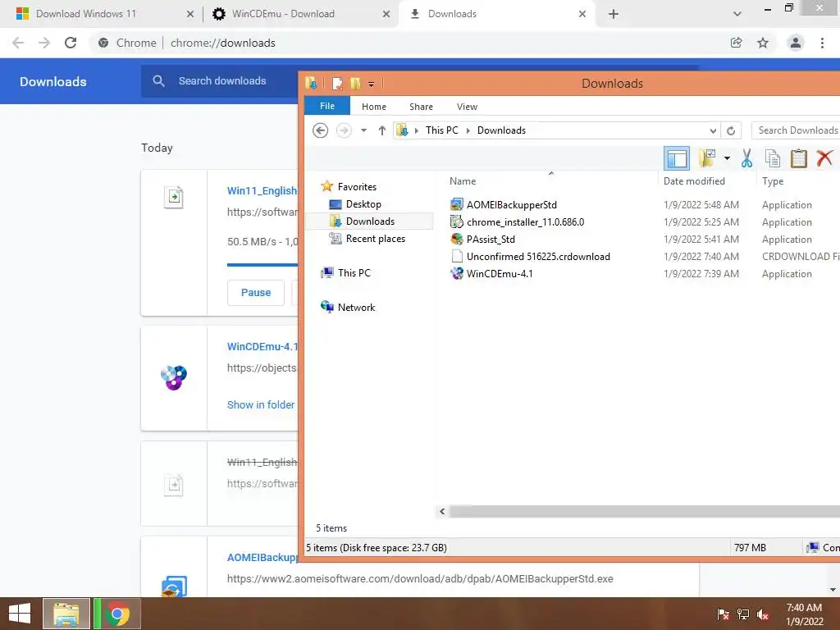
Task: Switch to the Download Windows 11 tab
Action: click(85, 14)
